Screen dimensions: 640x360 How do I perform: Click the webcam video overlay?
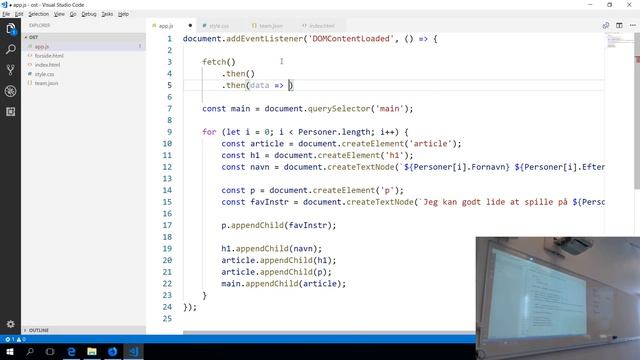click(558, 298)
